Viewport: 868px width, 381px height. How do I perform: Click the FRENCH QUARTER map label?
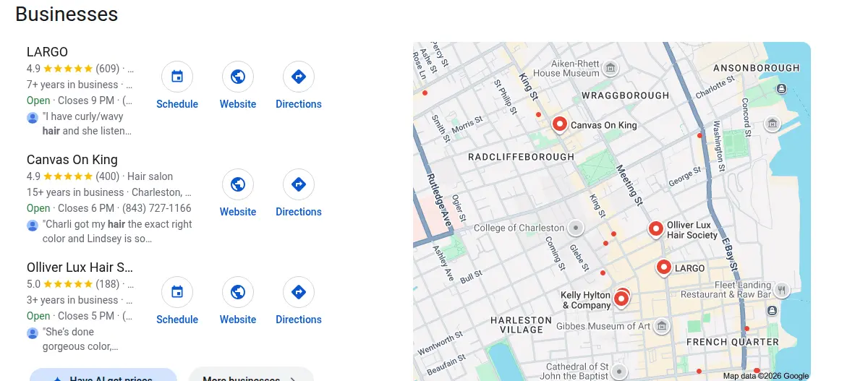click(733, 342)
